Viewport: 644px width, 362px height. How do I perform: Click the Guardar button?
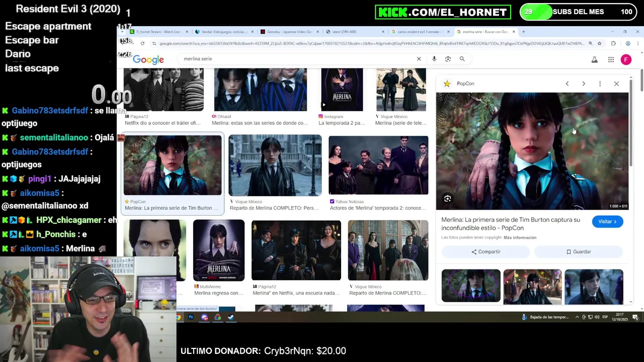tap(579, 252)
